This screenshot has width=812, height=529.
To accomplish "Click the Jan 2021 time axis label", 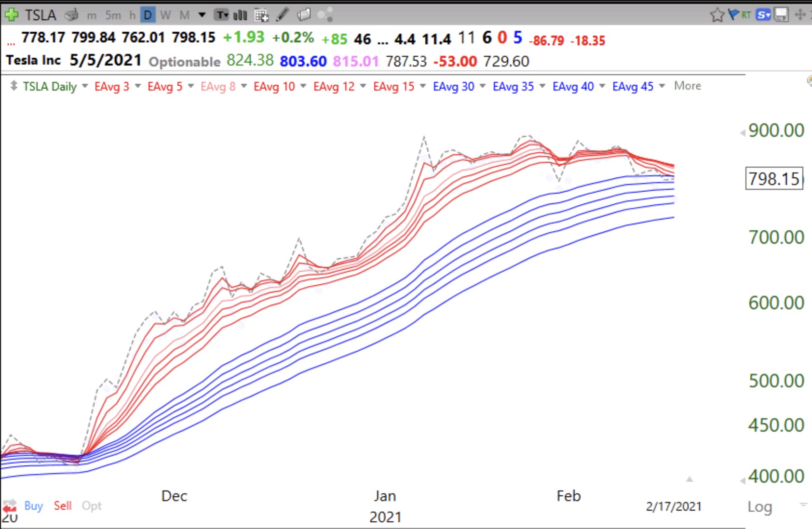I will [x=385, y=506].
